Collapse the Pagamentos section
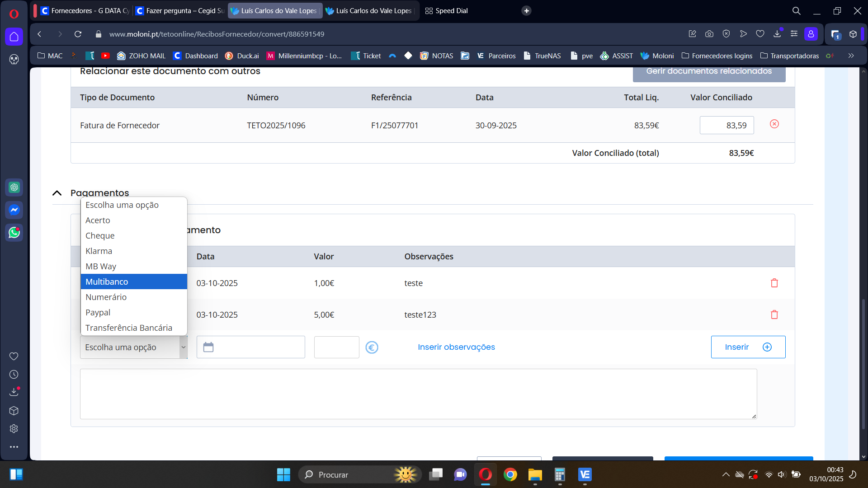The image size is (868, 488). 57,193
